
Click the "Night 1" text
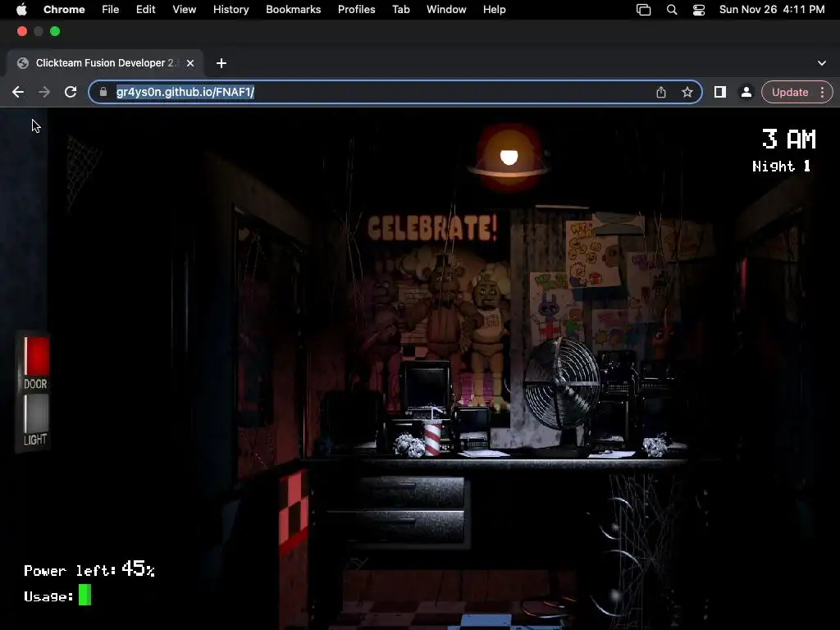781,166
